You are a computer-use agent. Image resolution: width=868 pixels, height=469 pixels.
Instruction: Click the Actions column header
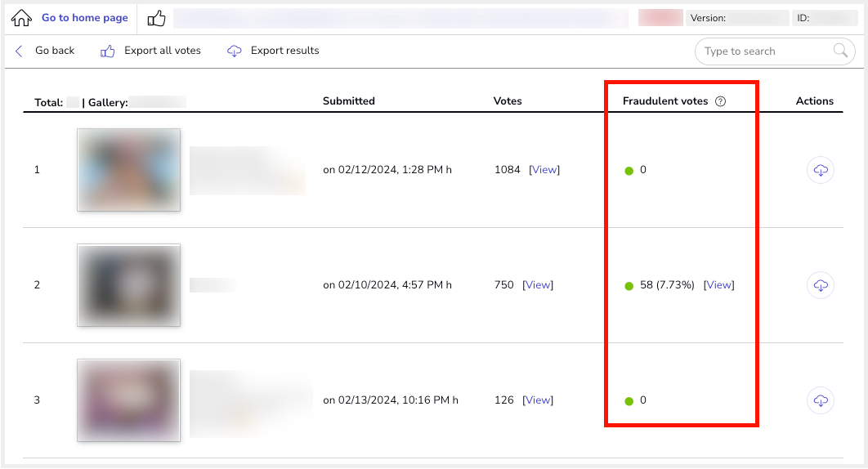814,100
